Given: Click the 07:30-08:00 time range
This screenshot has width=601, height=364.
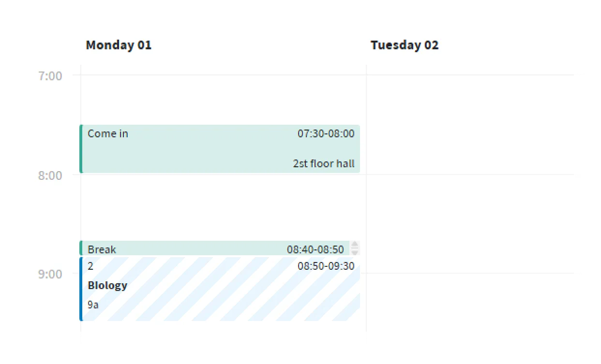Looking at the screenshot, I should 326,134.
